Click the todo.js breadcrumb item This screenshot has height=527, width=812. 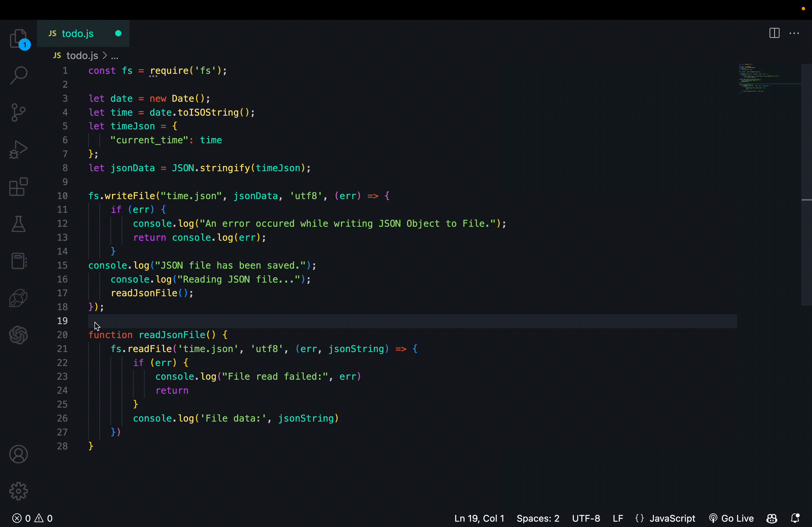(82, 56)
